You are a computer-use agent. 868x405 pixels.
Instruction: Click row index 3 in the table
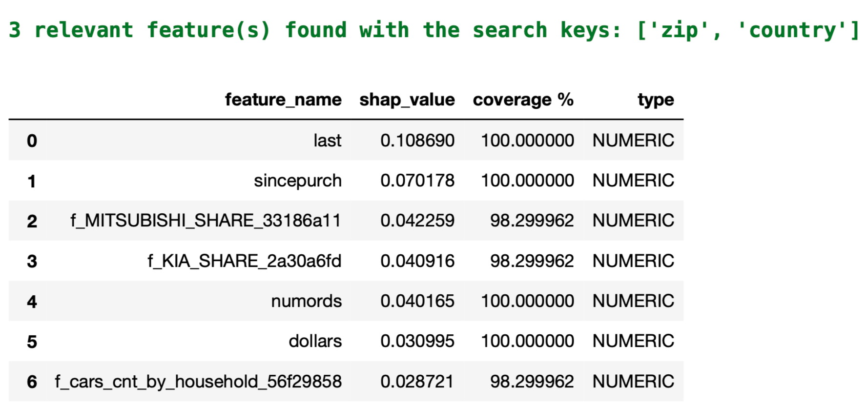point(32,262)
